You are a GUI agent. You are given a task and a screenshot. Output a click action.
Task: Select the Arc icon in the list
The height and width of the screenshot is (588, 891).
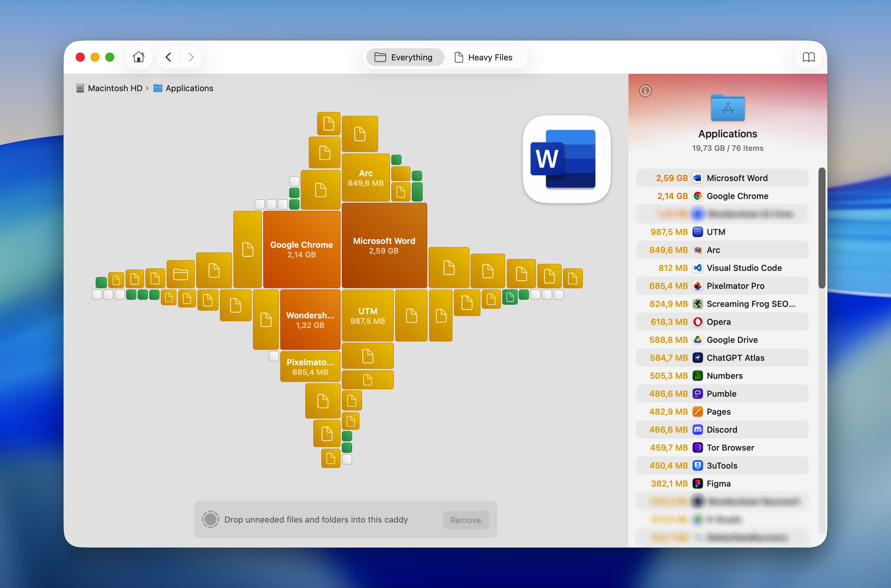tap(697, 250)
